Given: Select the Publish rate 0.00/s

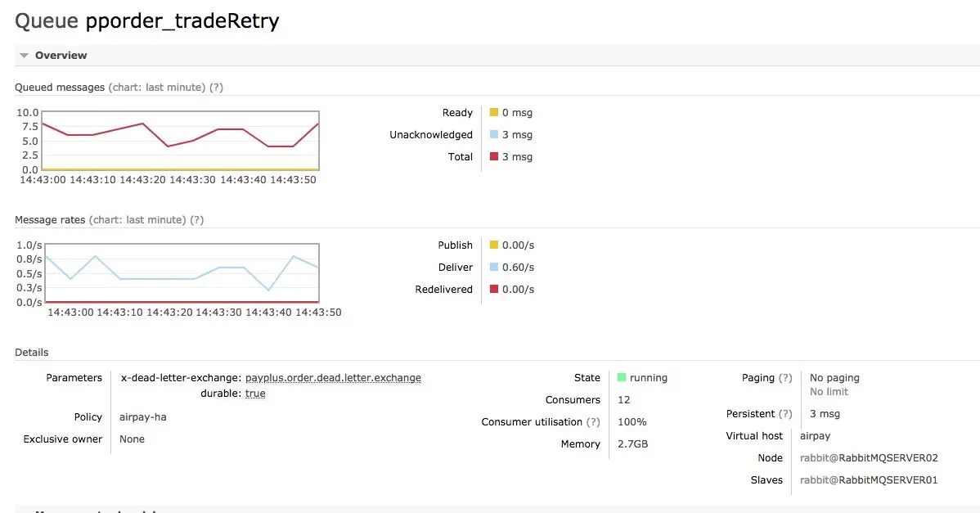Looking at the screenshot, I should click(518, 245).
